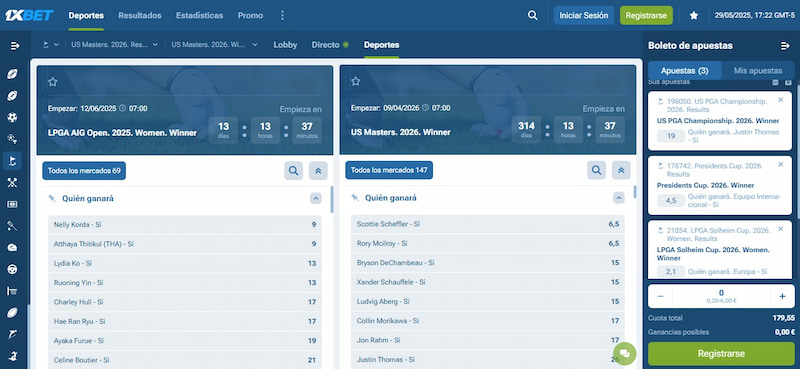Click the LPGA market list scrollbar

(332, 200)
